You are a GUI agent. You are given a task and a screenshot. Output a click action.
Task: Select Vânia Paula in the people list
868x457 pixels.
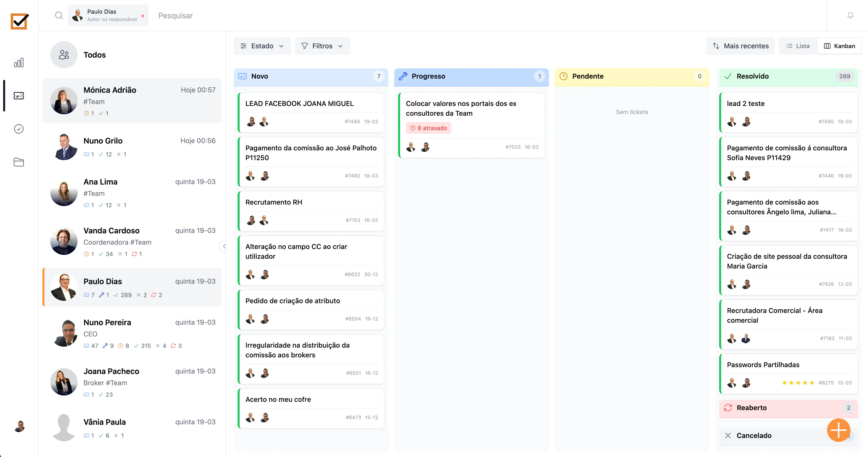(x=132, y=428)
